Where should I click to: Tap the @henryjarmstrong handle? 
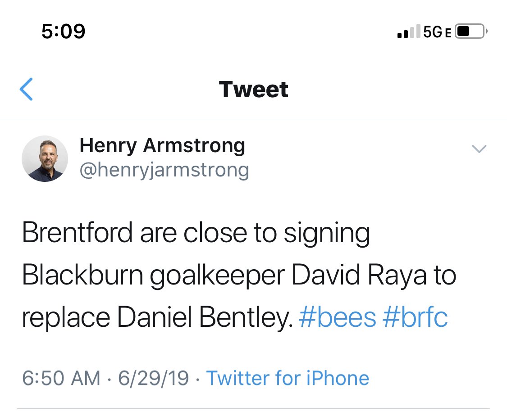[164, 170]
